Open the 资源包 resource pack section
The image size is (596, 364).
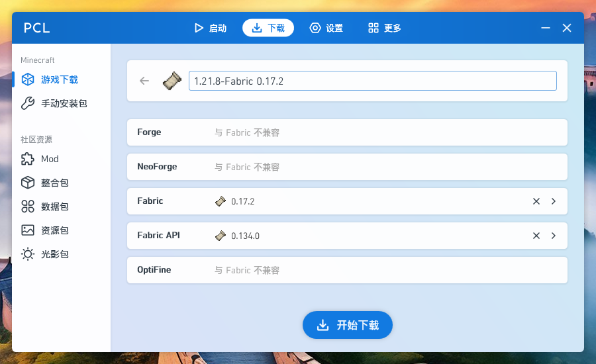(54, 230)
